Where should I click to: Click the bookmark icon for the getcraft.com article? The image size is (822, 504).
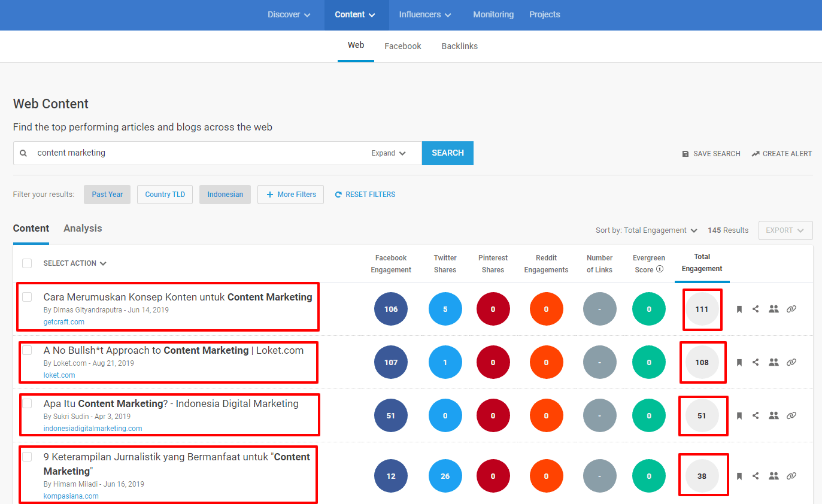click(739, 309)
